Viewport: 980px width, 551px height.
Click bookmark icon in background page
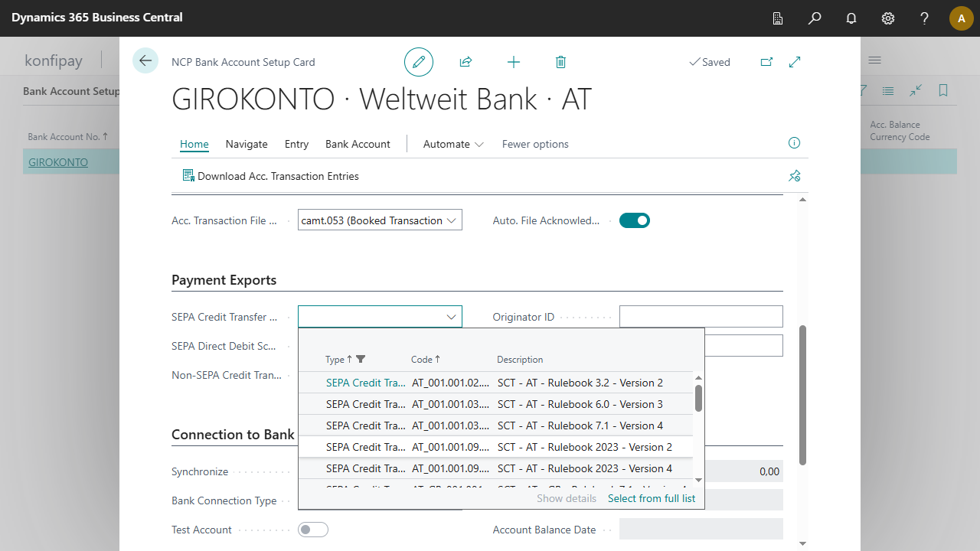[x=943, y=90]
